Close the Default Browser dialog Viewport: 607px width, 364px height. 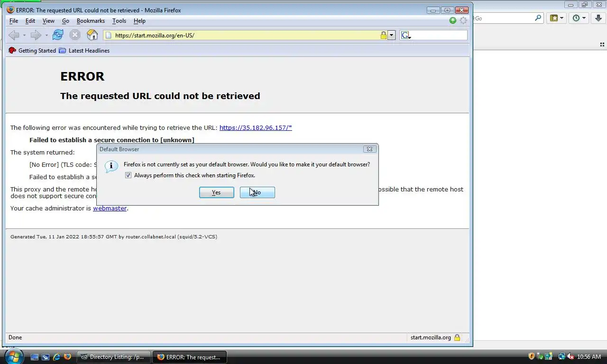pyautogui.click(x=369, y=149)
